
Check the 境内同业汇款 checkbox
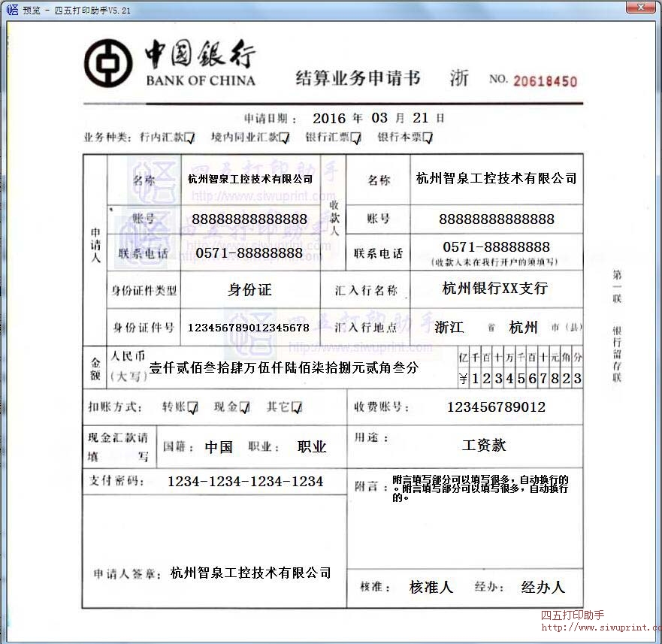tap(286, 138)
